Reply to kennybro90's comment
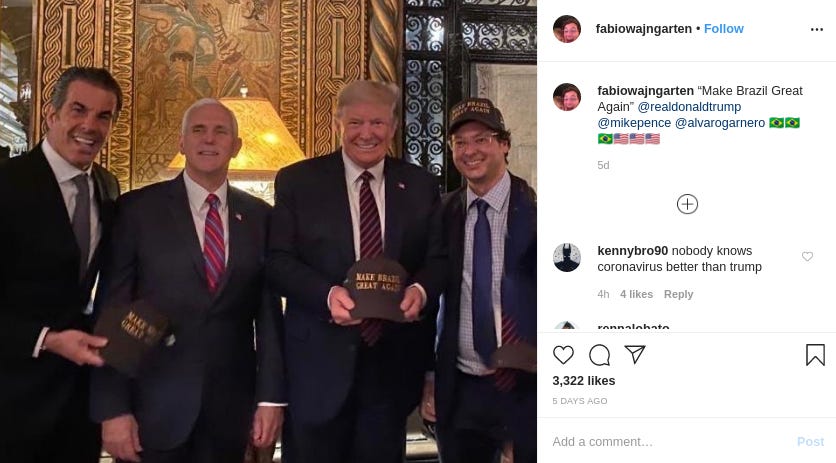 678,294
